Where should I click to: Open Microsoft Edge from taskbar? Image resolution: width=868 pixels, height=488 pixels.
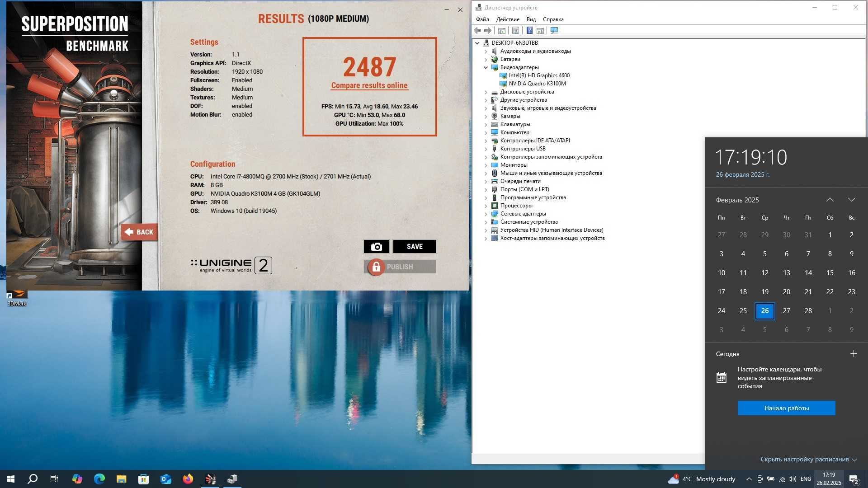[99, 479]
